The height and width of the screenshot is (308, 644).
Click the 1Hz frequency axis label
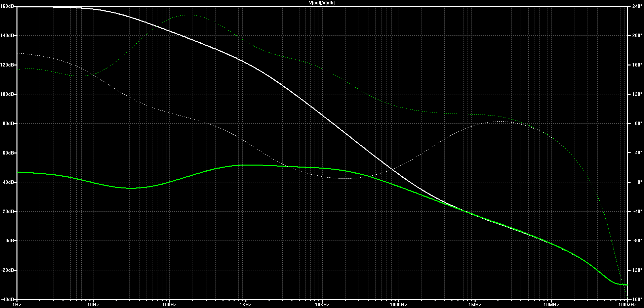(x=17, y=305)
